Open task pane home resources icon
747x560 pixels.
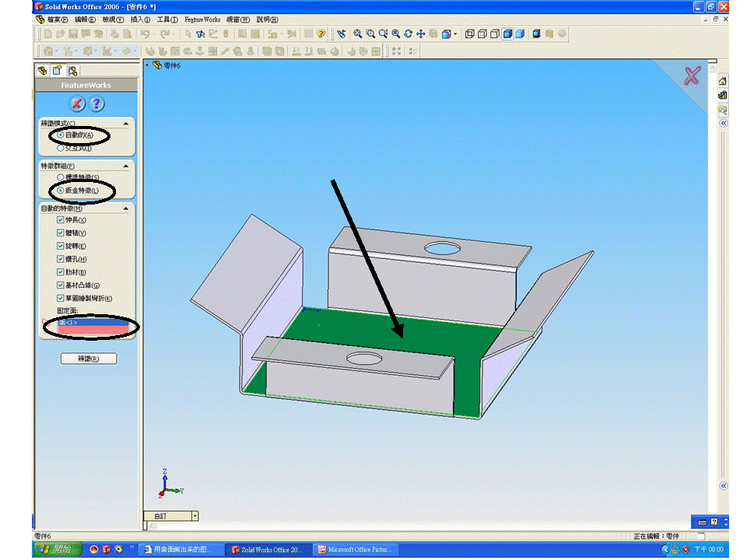click(723, 81)
